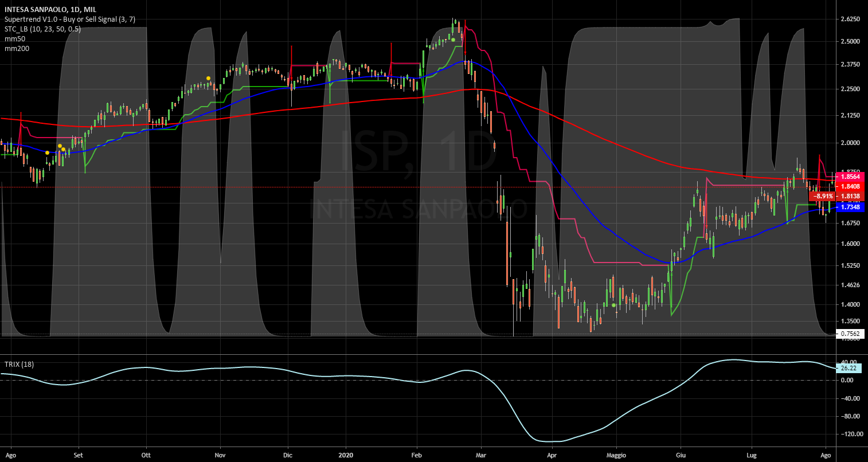The height and width of the screenshot is (462, 868).
Task: Click the 2.6250 price axis label
Action: coord(850,19)
